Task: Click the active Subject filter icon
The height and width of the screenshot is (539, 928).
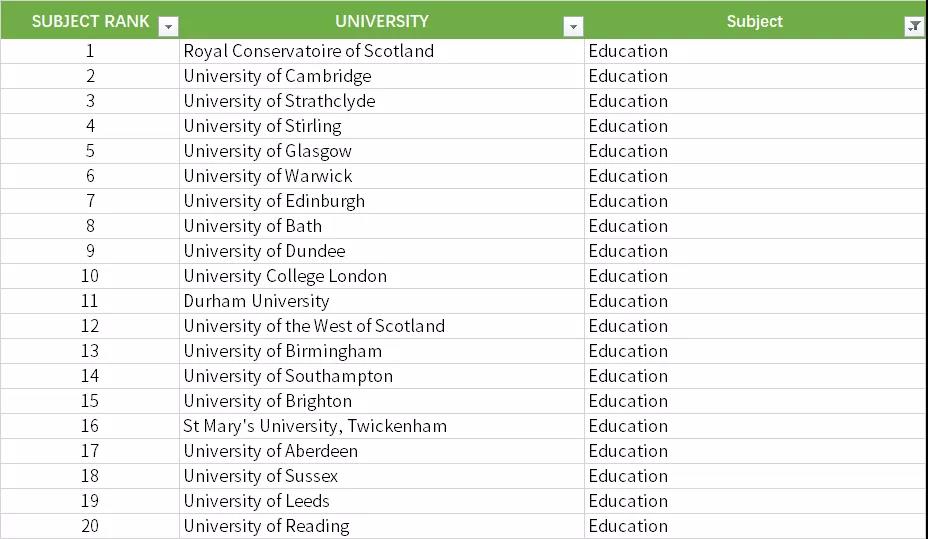Action: coord(914,27)
